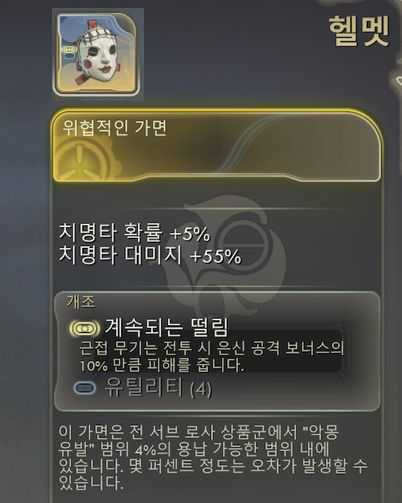This screenshot has width=402, height=503.
Task: Click the red tag atop the mask image
Action: click(x=92, y=24)
